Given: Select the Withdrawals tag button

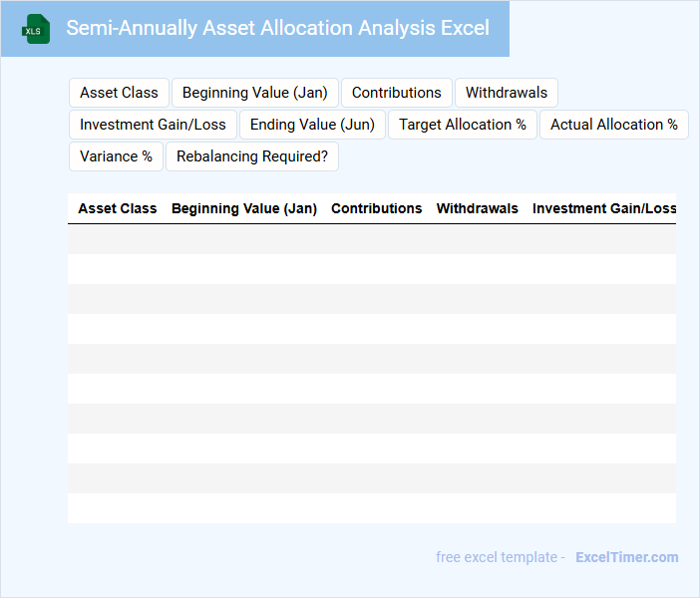Looking at the screenshot, I should click(507, 93).
